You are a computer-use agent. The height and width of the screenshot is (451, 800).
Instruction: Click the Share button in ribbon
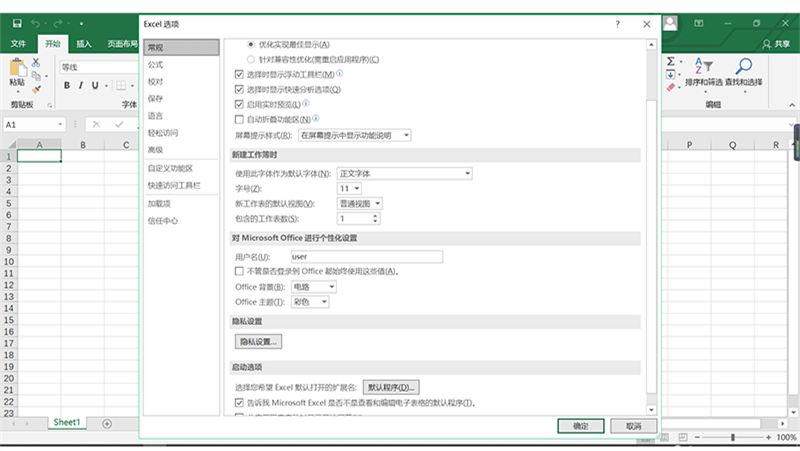[777, 44]
